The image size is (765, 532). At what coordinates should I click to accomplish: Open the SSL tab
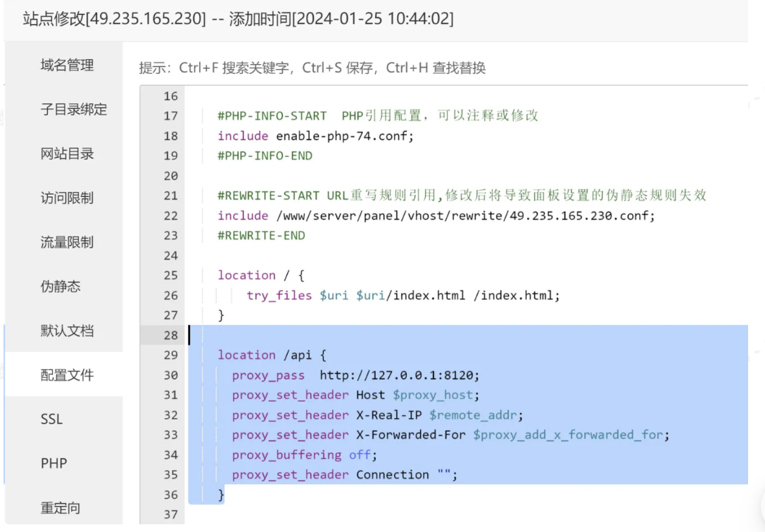[x=51, y=419]
